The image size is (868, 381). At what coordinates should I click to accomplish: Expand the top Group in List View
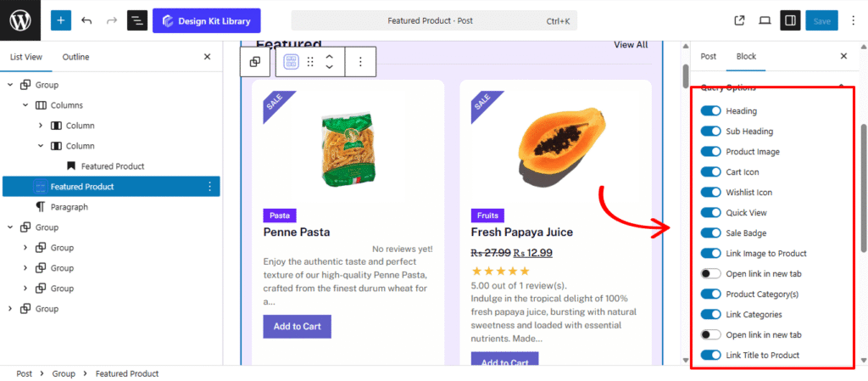10,85
